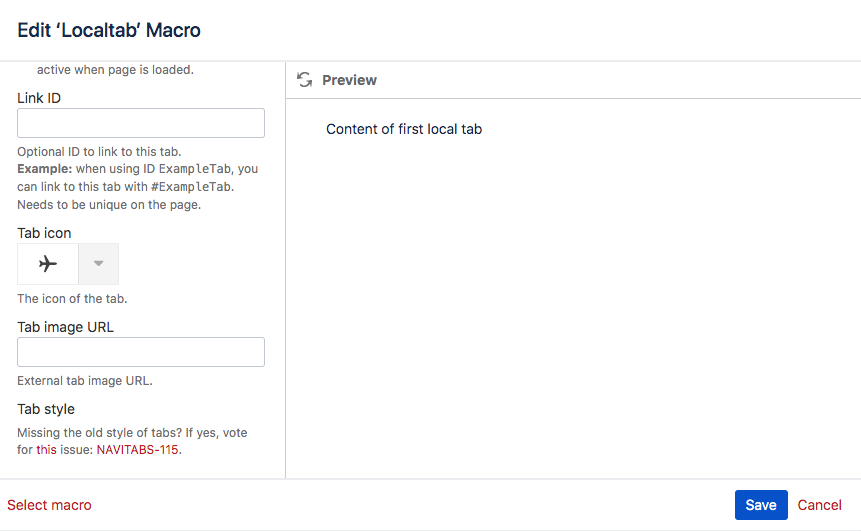Open the NAVITABS-115 issue link

(138, 450)
